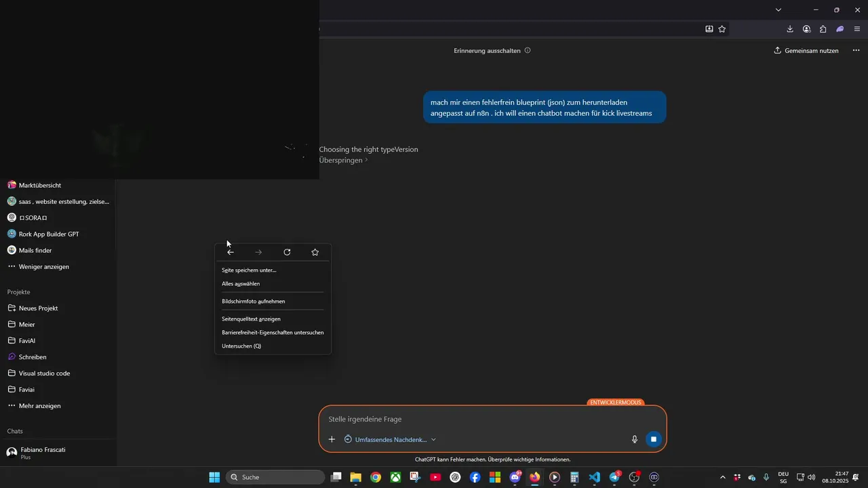Screen dimensions: 868x488
Task: Open the volume control in the system tray
Action: coord(812,477)
